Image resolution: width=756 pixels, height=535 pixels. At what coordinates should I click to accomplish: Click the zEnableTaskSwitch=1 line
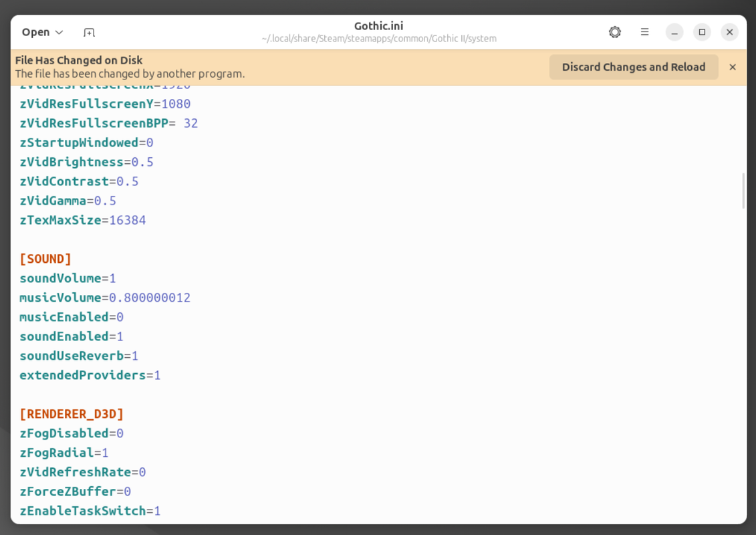90,511
